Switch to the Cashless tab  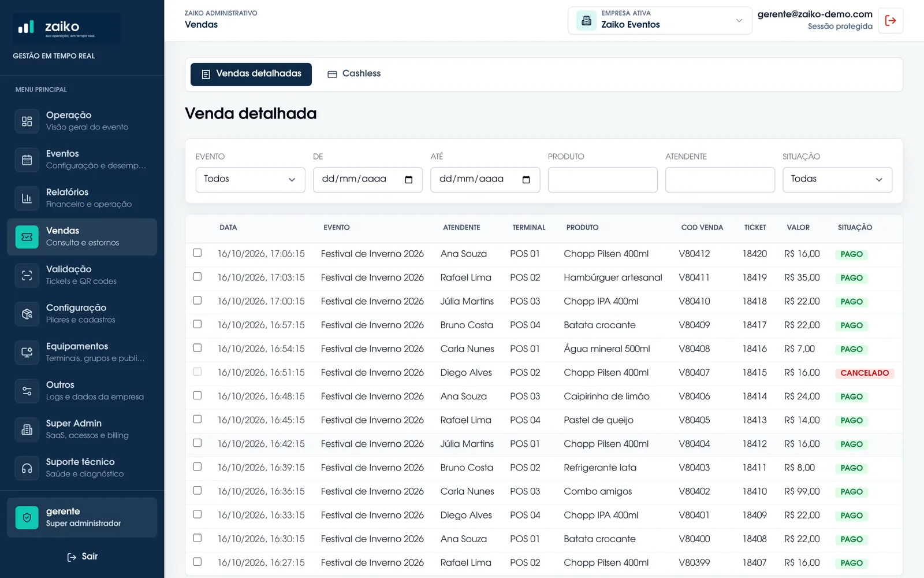(x=354, y=74)
